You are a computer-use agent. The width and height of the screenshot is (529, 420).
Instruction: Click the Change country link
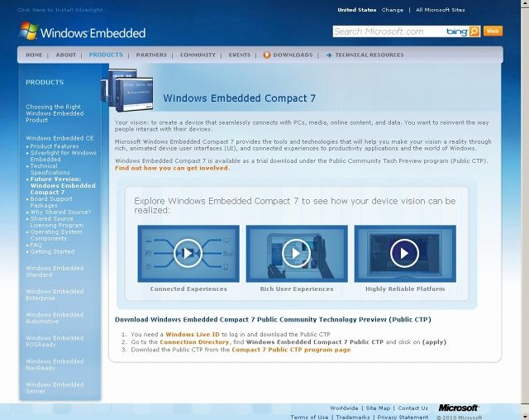coord(393,10)
